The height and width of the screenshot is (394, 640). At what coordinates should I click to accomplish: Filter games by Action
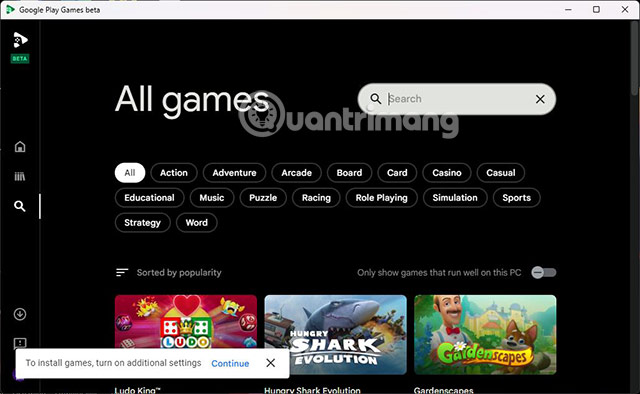(x=174, y=173)
